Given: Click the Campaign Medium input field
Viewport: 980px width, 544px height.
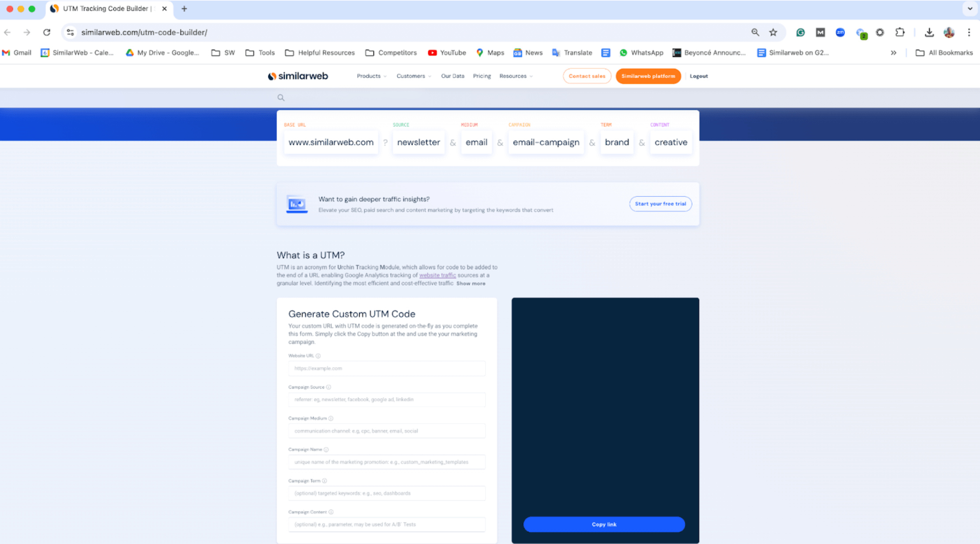Looking at the screenshot, I should click(387, 431).
